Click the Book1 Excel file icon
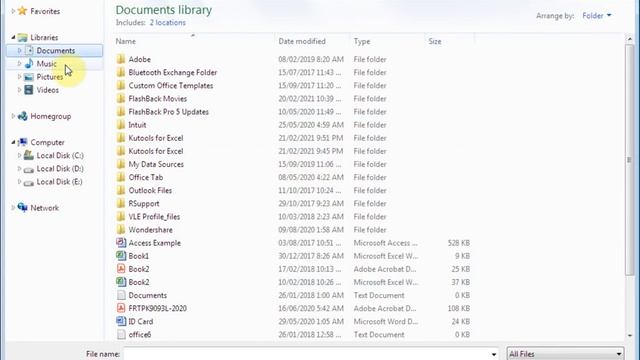 [x=121, y=256]
